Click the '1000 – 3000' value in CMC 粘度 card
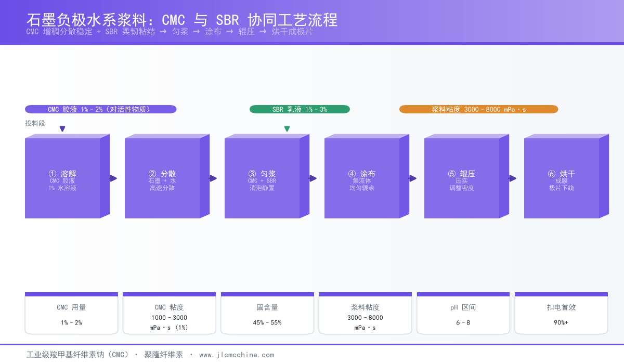This screenshot has width=624, height=364. [x=169, y=318]
